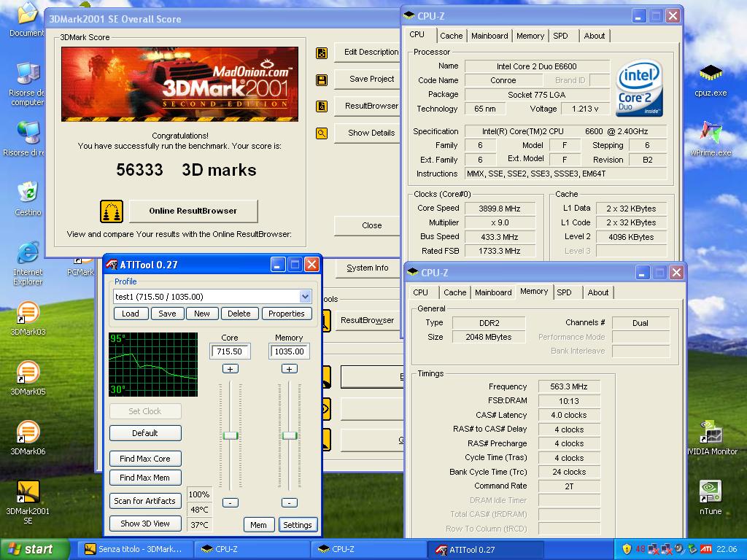Click the Edit Description icon in 3DMark
Viewport: 747px width, 560px height.
[x=322, y=52]
